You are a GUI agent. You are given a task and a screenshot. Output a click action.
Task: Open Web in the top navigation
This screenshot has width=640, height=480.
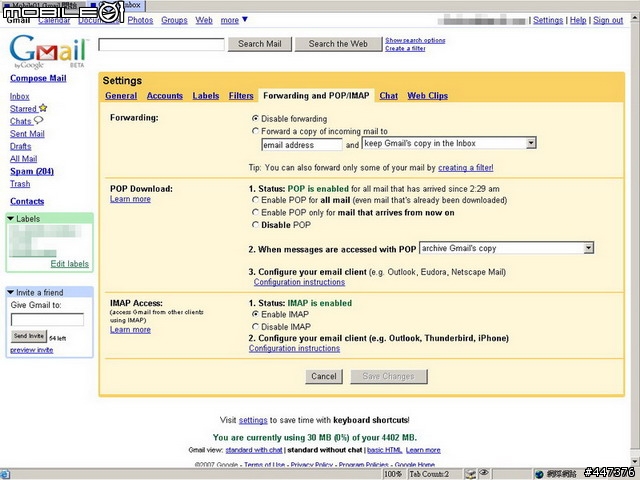[x=204, y=20]
